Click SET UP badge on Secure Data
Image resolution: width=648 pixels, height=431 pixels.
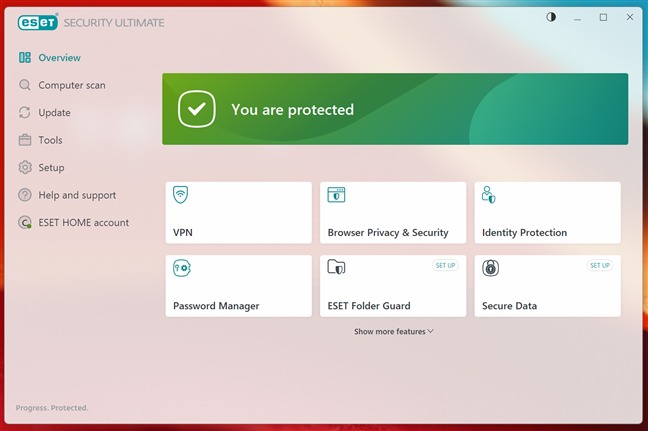pos(600,265)
